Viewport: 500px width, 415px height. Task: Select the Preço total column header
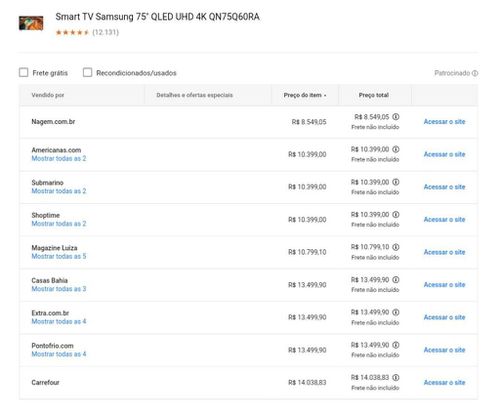point(374,95)
